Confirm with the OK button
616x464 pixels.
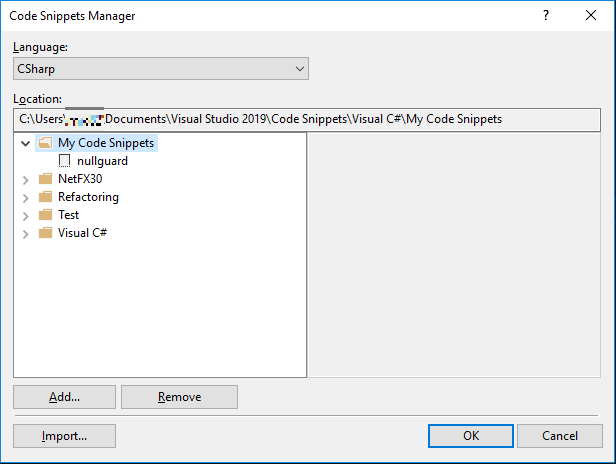point(470,436)
